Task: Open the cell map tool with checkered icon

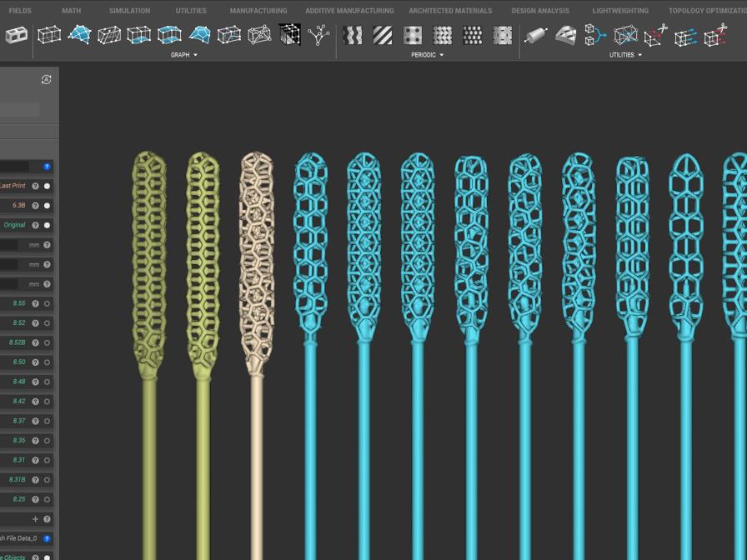Action: (x=289, y=35)
